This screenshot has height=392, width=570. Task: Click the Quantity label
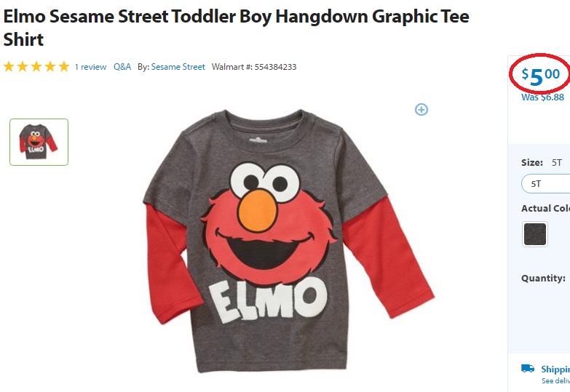click(543, 279)
